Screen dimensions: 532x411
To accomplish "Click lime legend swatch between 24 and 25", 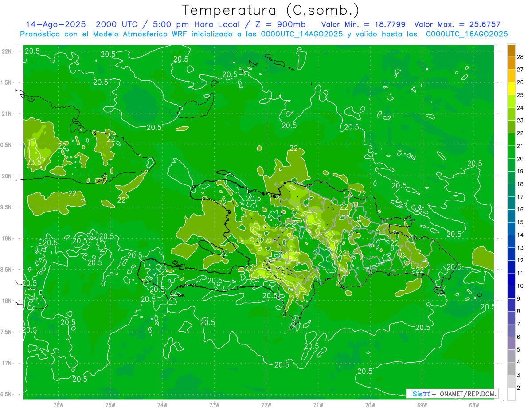I will coord(511,102).
